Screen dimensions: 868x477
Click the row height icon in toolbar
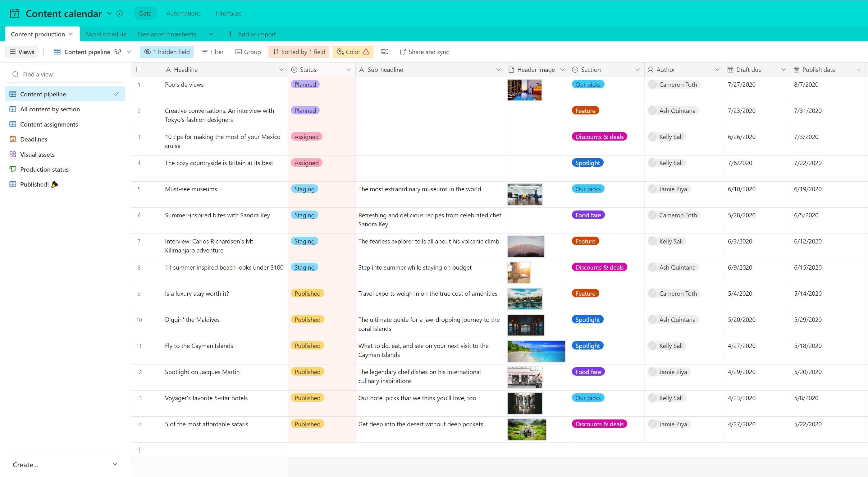tap(385, 52)
